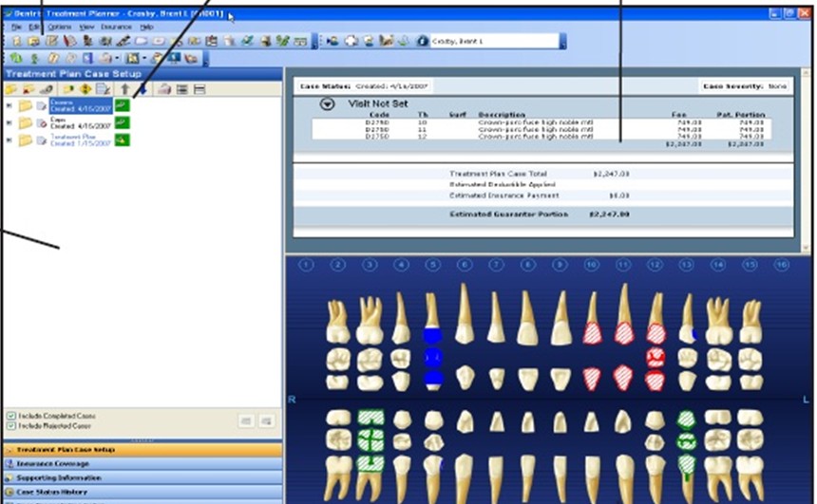817x504 pixels.
Task: Open the Options menu
Action: (59, 28)
